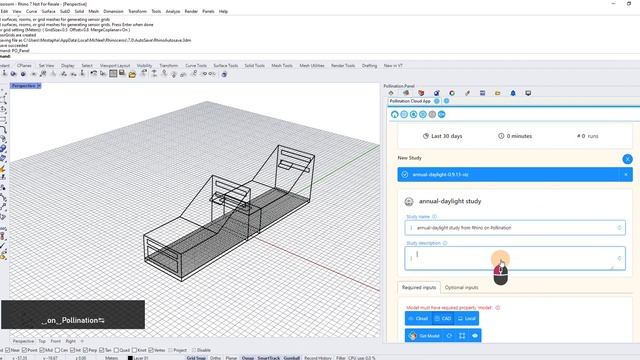Click the info icon next to Study description

point(445,243)
